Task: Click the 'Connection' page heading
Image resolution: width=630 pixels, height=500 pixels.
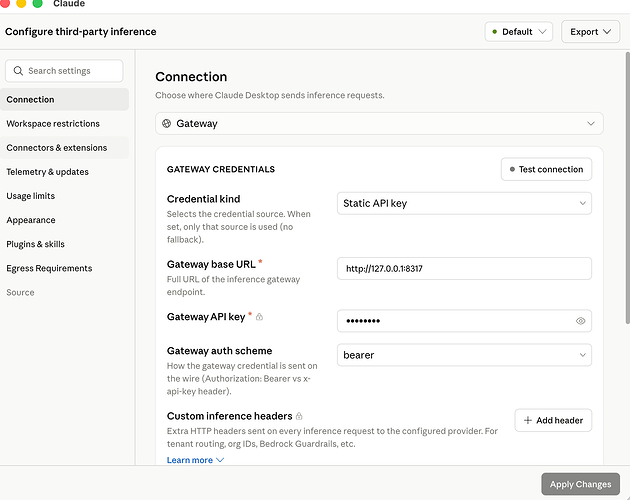Action: pyautogui.click(x=191, y=77)
